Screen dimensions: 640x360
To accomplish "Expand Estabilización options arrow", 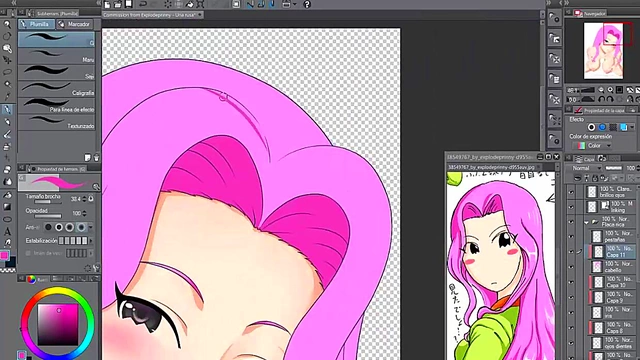I will [91, 241].
